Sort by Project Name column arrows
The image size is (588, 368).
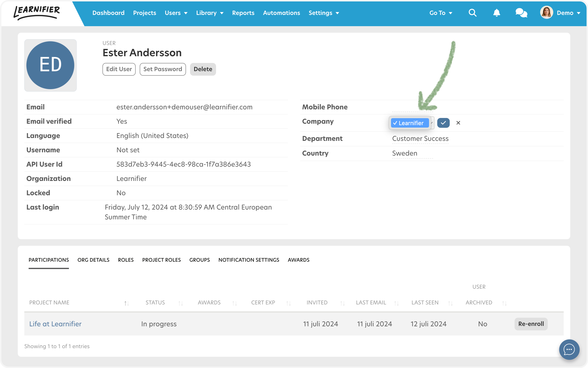126,303
